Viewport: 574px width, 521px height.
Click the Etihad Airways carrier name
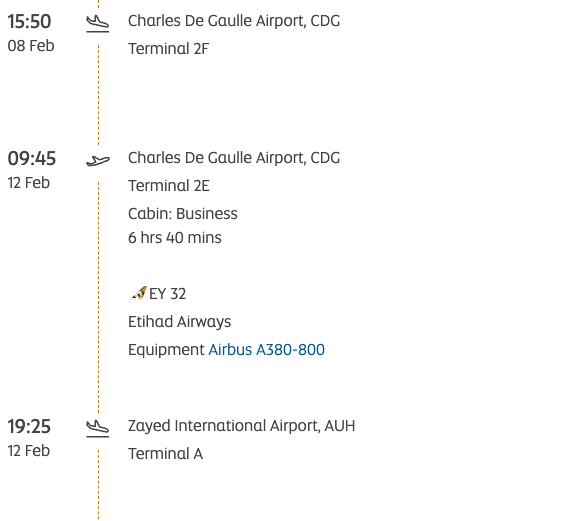179,322
